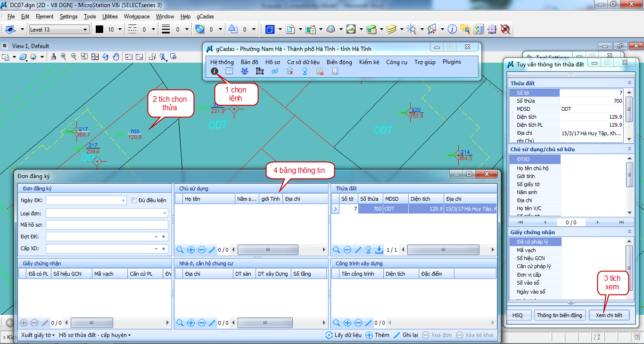Open the Xuất giấy tờ dropdown menu
The width and height of the screenshot is (644, 344).
38,335
